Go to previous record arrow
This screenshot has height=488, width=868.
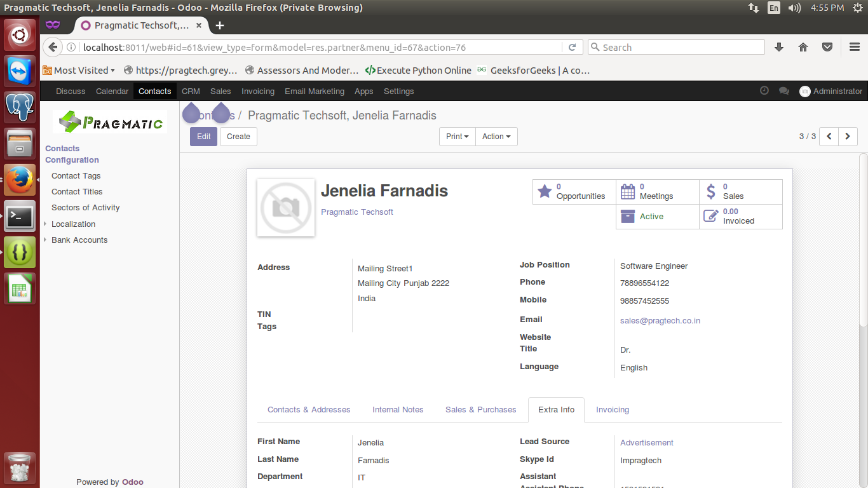[x=829, y=137]
